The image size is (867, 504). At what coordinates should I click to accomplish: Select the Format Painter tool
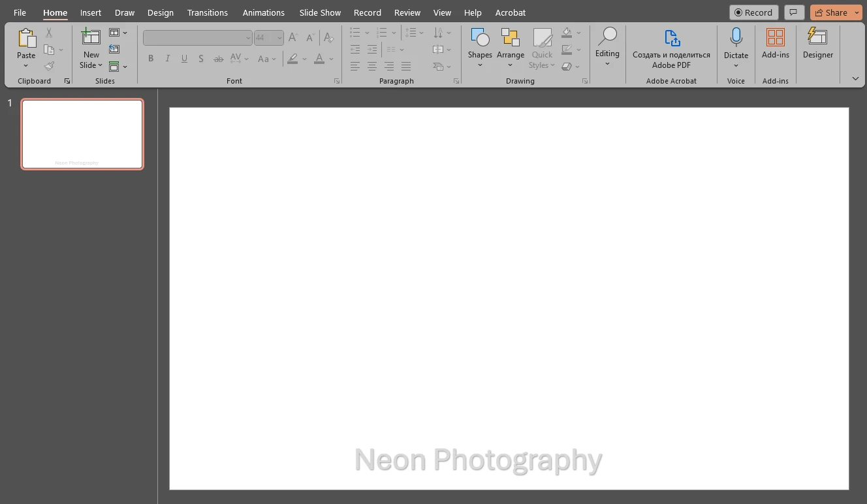[x=48, y=65]
